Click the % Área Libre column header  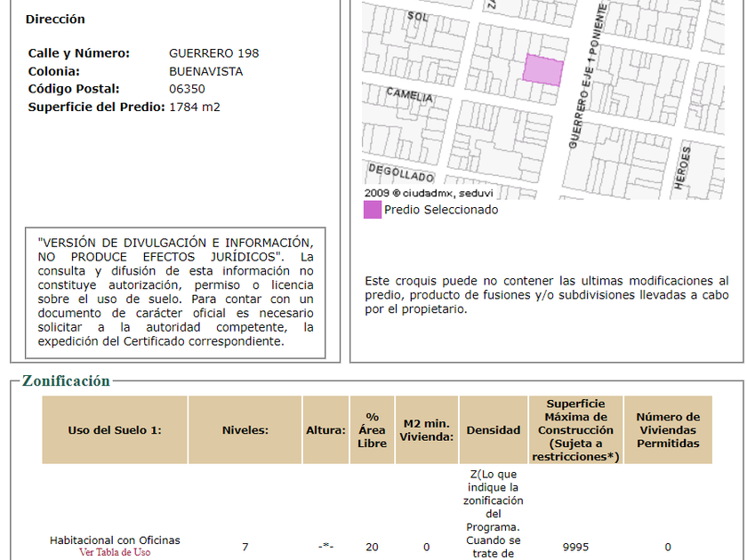pyautogui.click(x=372, y=430)
